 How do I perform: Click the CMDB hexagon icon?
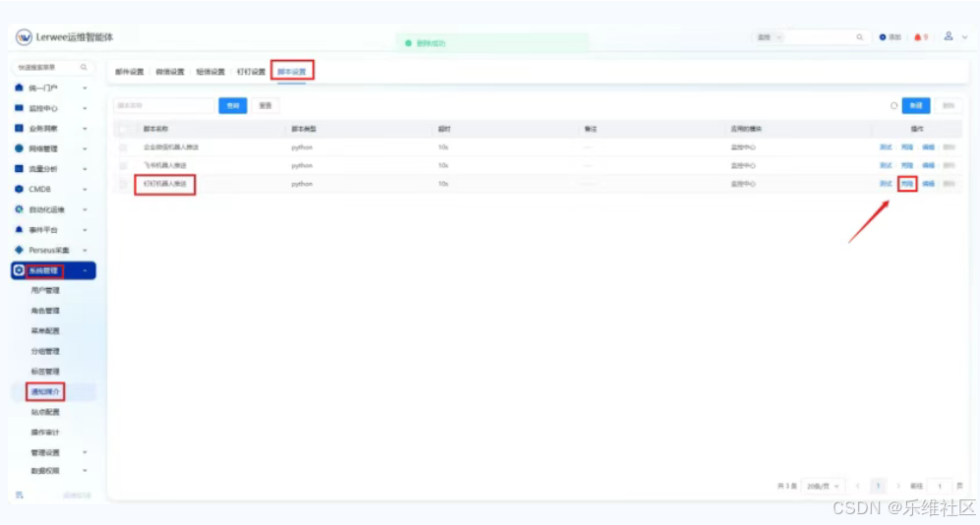click(x=19, y=189)
